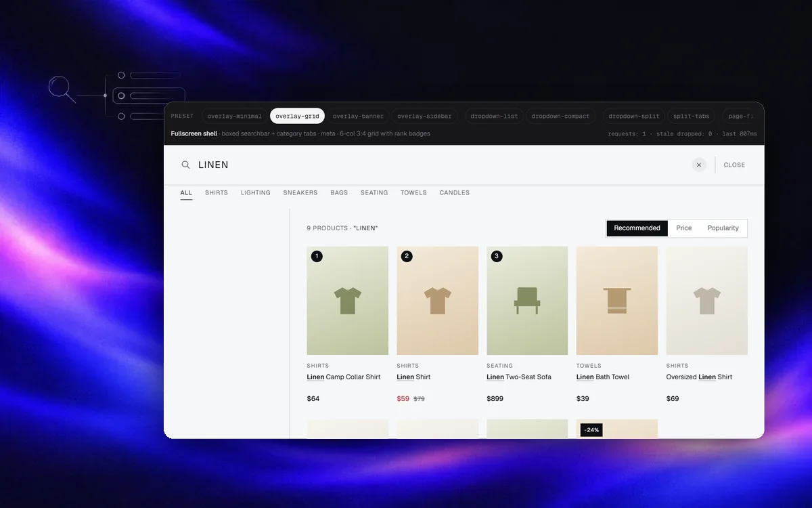The height and width of the screenshot is (508, 812).
Task: Click the $39 towel price
Action: [x=583, y=399]
